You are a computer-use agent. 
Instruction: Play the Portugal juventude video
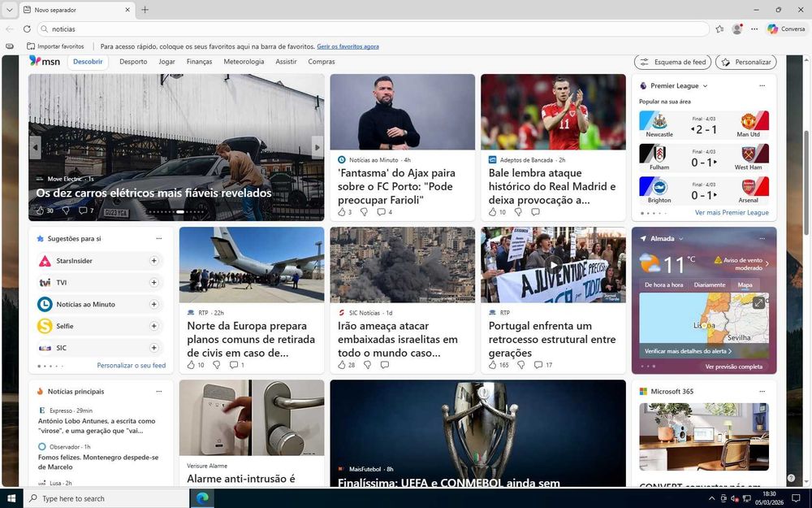point(553,265)
